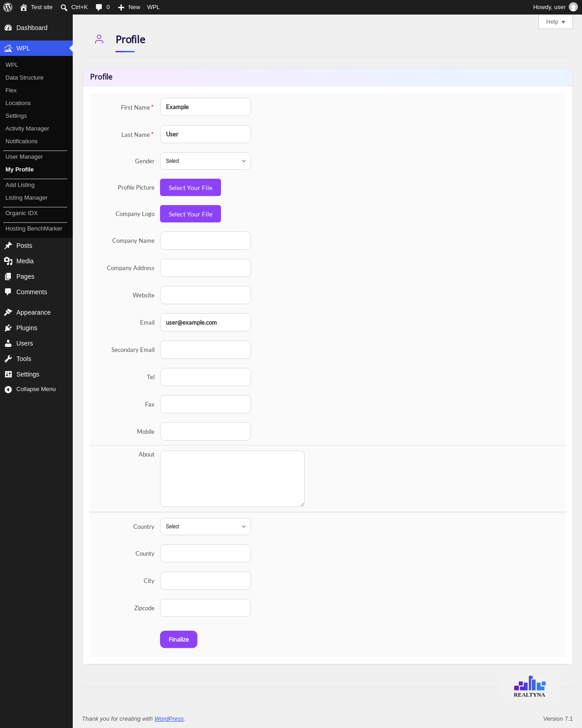Open the Country select dropdown

pos(206,527)
